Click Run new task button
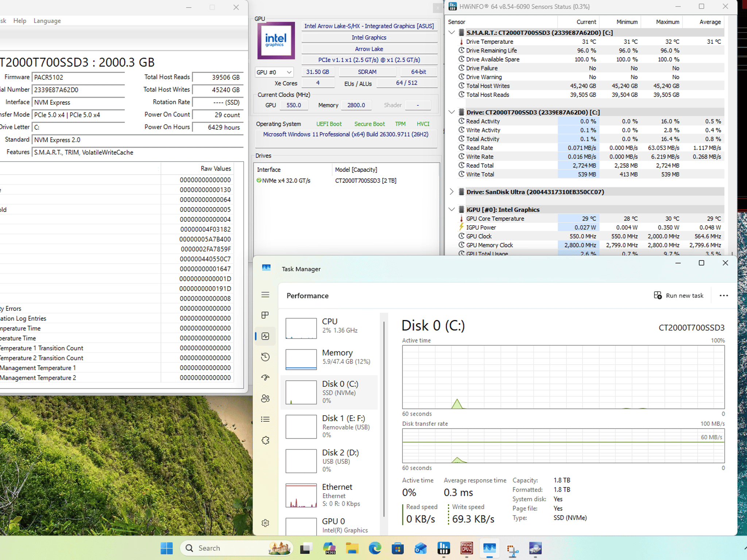 click(679, 296)
